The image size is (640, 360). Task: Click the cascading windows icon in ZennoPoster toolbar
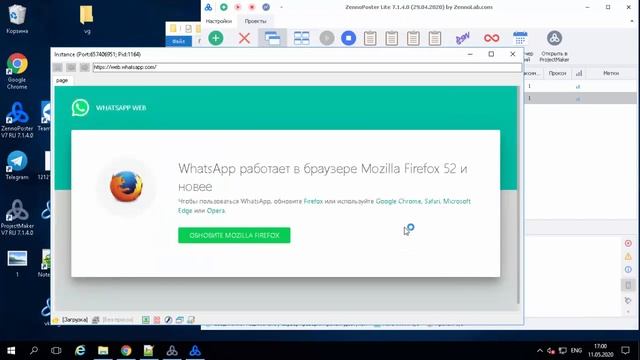272,38
